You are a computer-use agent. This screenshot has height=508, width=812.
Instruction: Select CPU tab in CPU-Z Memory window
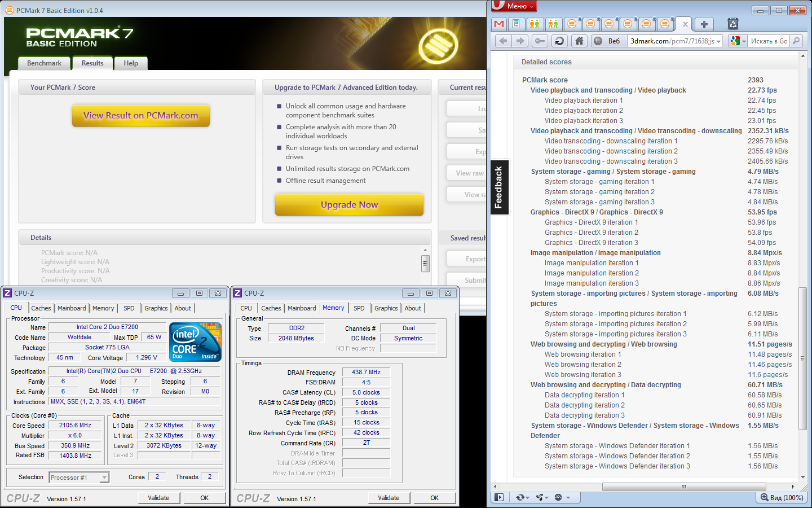click(246, 308)
